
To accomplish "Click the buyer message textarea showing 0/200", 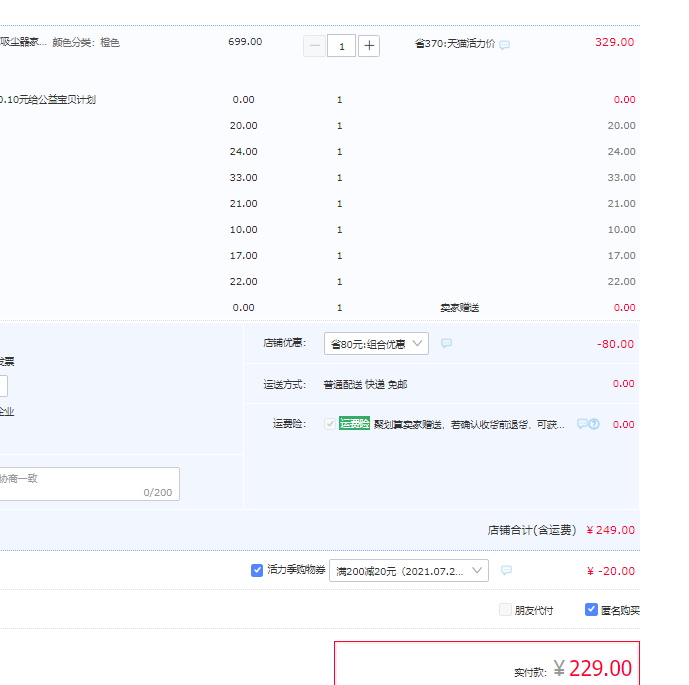I will (89, 484).
